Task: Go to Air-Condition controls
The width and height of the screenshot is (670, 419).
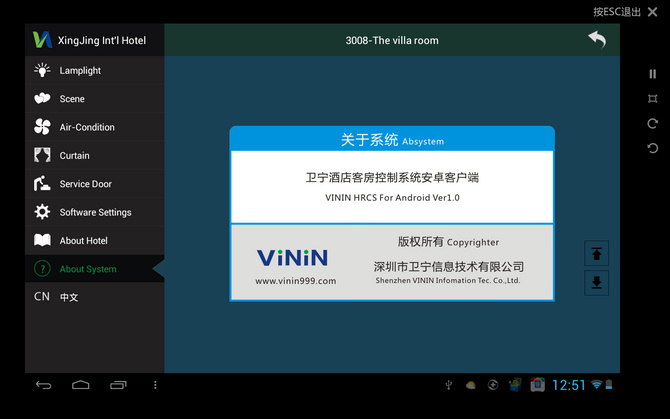Action: tap(94, 127)
